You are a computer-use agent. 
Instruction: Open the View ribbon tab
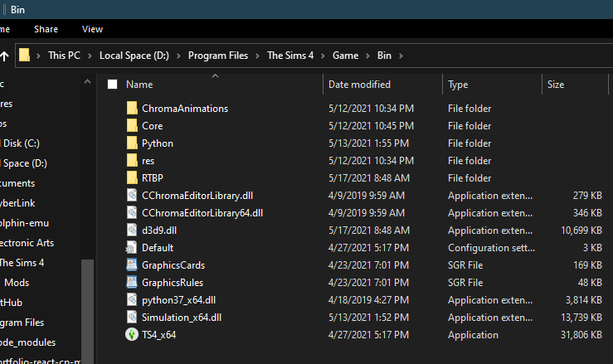(92, 29)
